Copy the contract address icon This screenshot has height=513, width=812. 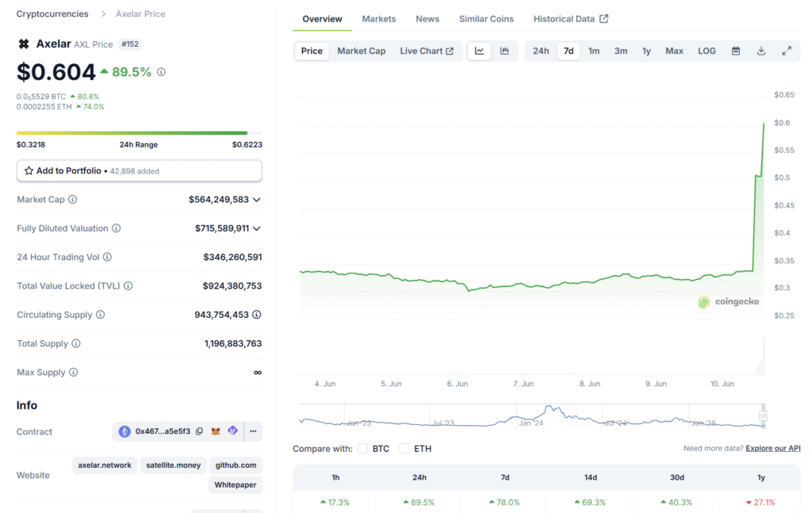199,431
